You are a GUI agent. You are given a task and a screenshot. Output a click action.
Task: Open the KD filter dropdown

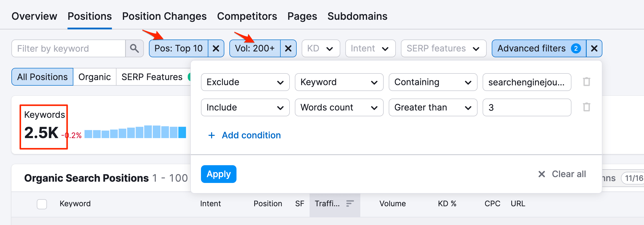[x=320, y=48]
